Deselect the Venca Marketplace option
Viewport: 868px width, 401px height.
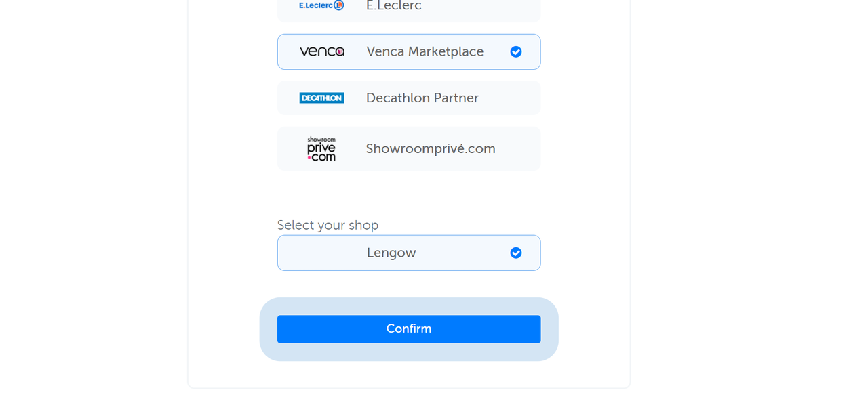coord(409,51)
